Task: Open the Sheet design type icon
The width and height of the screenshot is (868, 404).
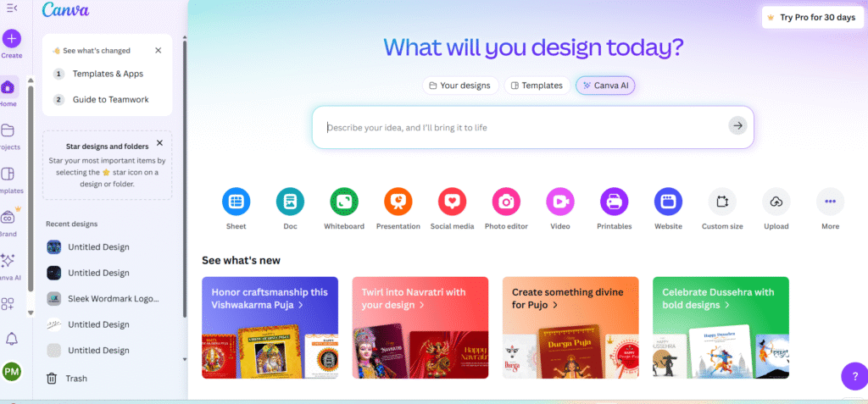Action: coord(236,202)
